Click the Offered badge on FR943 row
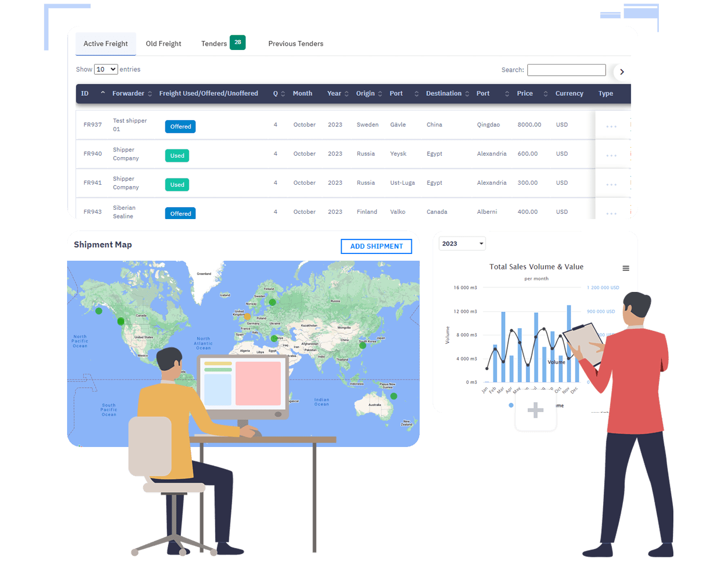728x562 pixels. pos(180,213)
